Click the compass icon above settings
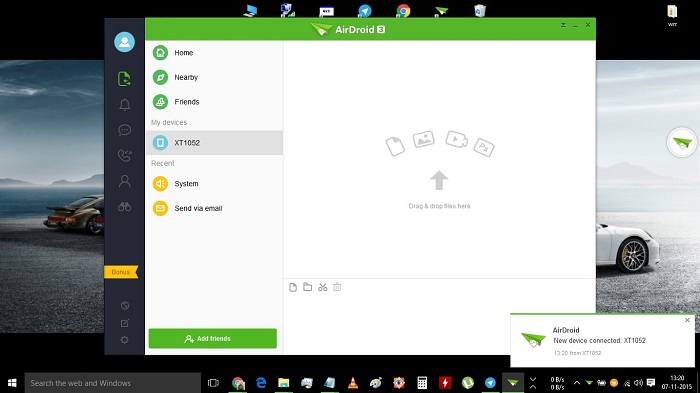 (x=125, y=305)
